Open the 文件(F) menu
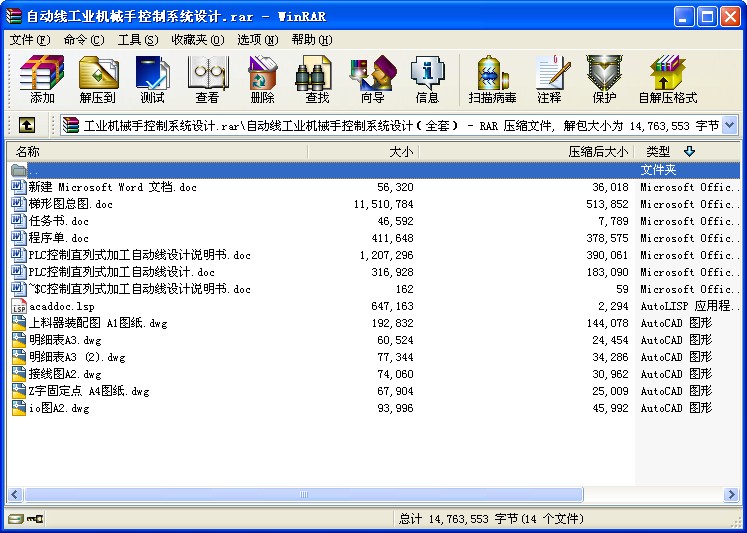 [x=30, y=40]
